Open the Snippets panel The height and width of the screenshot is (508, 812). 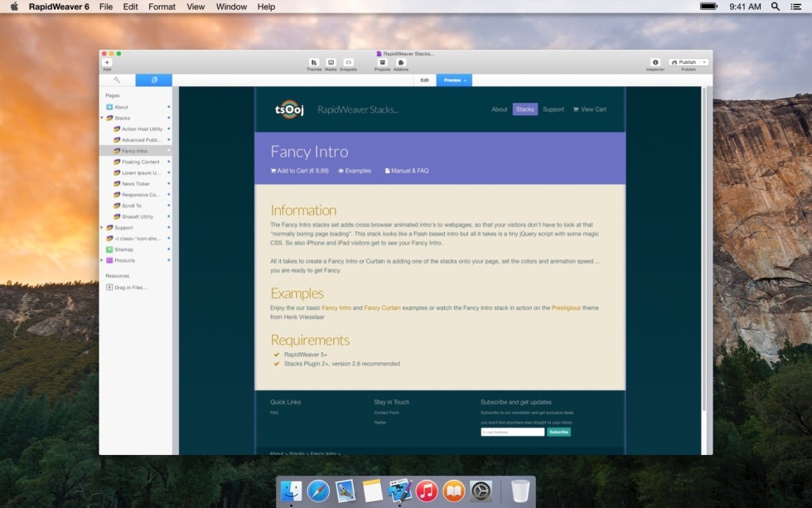[x=349, y=62]
